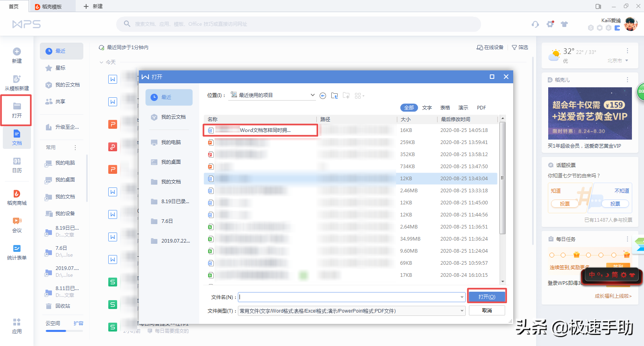Select the 演示 filter tab
Image resolution: width=644 pixels, height=346 pixels.
click(x=463, y=108)
